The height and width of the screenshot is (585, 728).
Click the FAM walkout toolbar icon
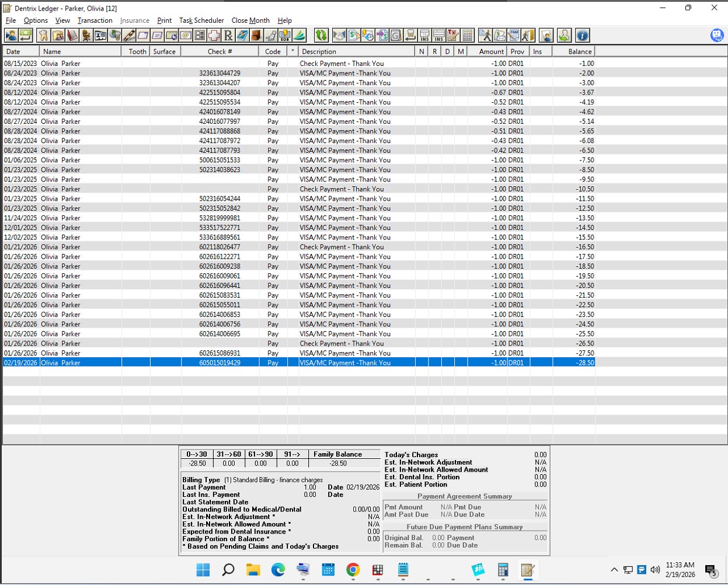pyautogui.click(x=514, y=36)
